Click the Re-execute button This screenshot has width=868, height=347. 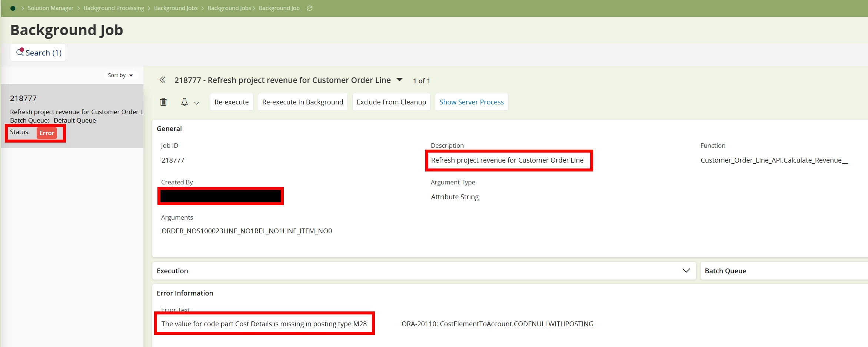pyautogui.click(x=232, y=102)
